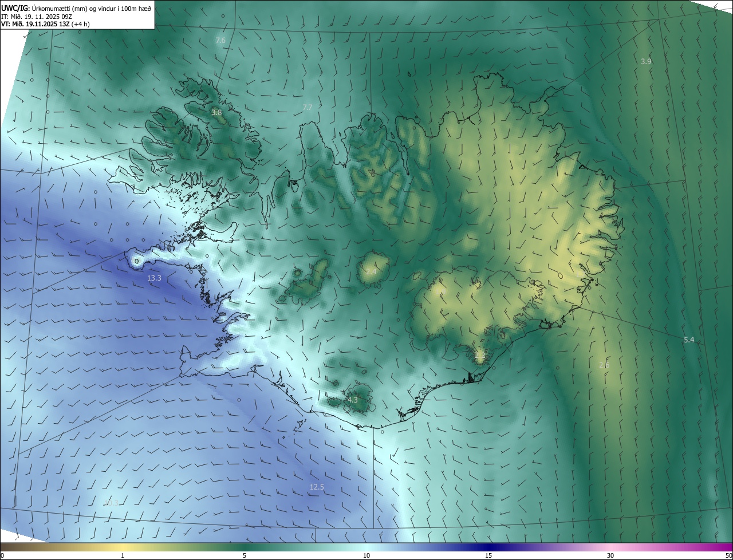Click the 5.4 value east of Iceland
The image size is (733, 560).
(689, 340)
